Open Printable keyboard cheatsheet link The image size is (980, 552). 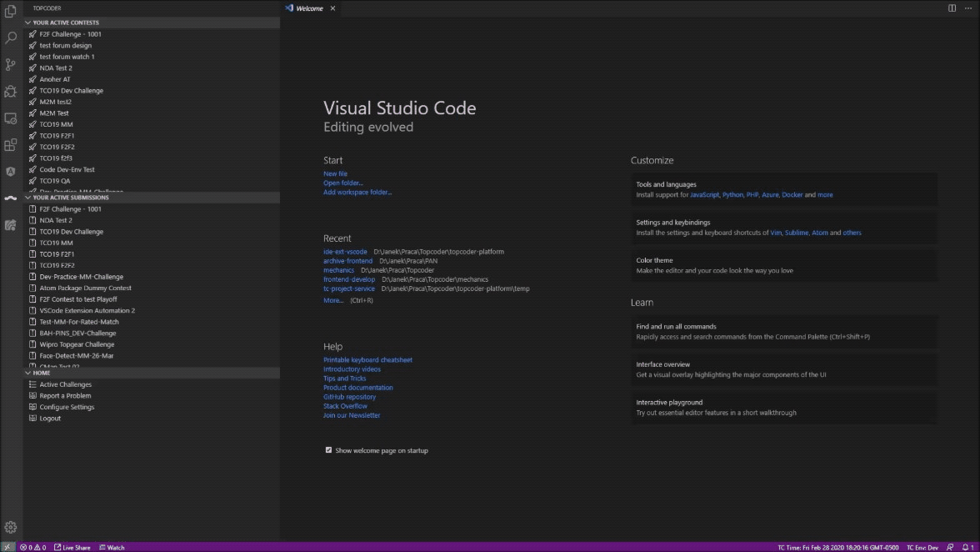tap(367, 360)
